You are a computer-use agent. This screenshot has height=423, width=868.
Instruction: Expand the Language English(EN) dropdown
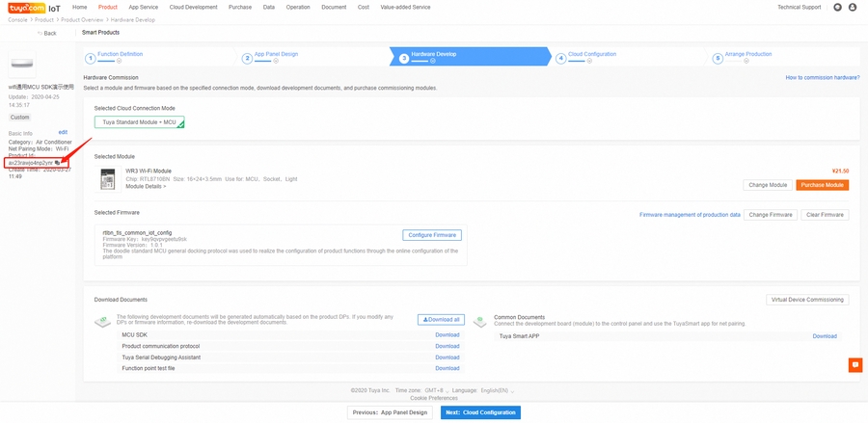click(497, 390)
